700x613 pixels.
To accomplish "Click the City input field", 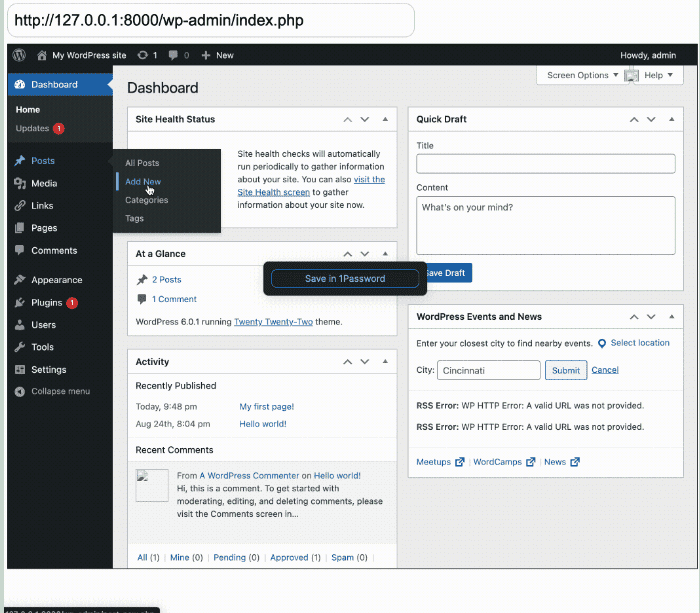I will (x=489, y=371).
